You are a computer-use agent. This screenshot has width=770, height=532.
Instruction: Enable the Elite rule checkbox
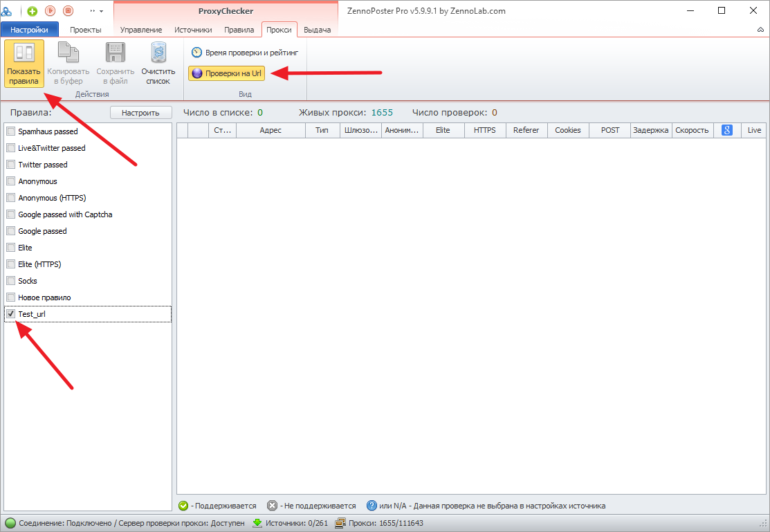tap(11, 248)
